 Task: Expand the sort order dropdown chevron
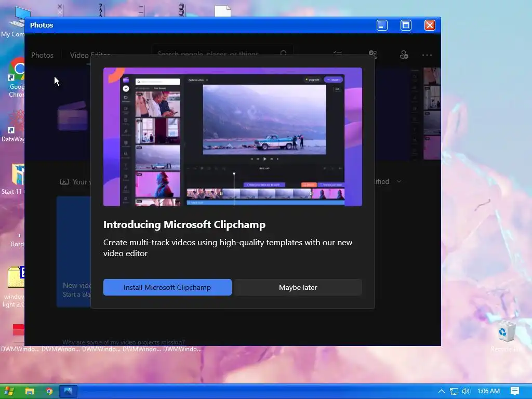click(400, 181)
